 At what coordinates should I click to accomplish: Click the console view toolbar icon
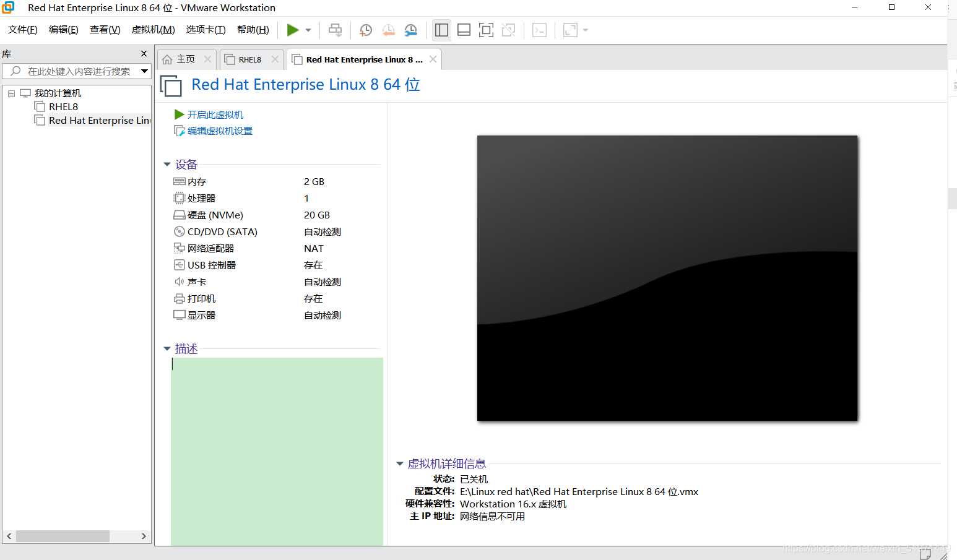[x=539, y=30]
